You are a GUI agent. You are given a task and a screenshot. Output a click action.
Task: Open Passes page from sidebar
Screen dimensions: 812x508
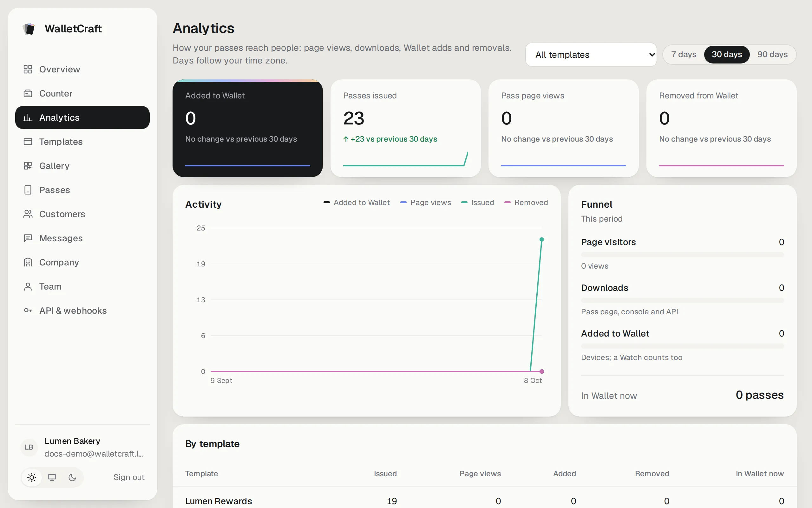[82, 190]
